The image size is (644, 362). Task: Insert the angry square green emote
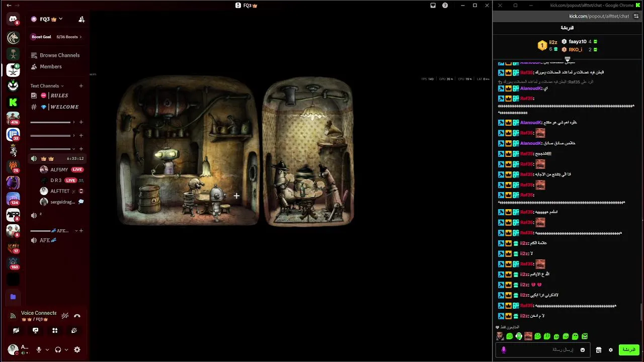pos(585,336)
